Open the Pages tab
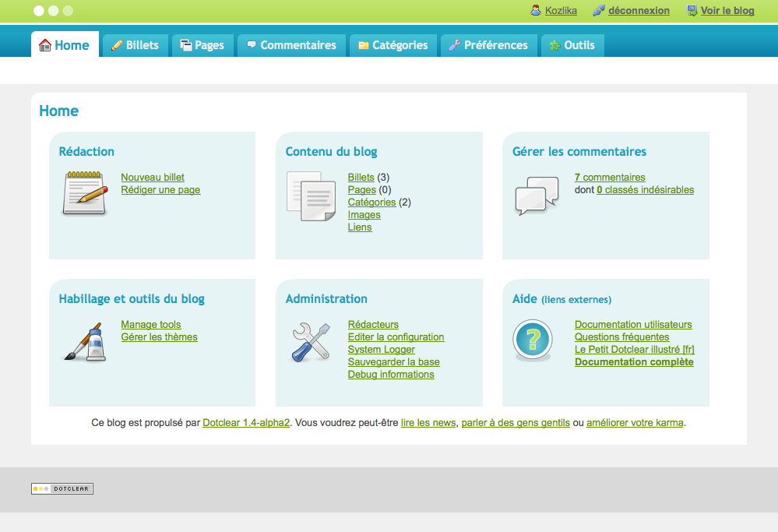Image resolution: width=778 pixels, height=532 pixels. pos(202,45)
